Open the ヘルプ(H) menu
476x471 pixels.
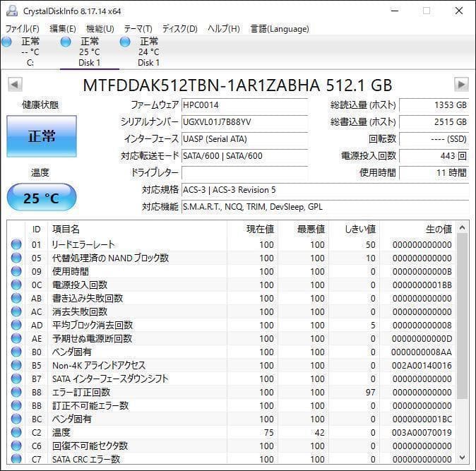[224, 29]
